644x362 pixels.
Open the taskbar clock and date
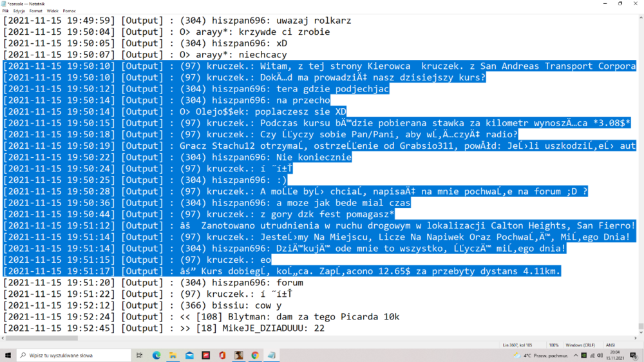tap(615, 356)
